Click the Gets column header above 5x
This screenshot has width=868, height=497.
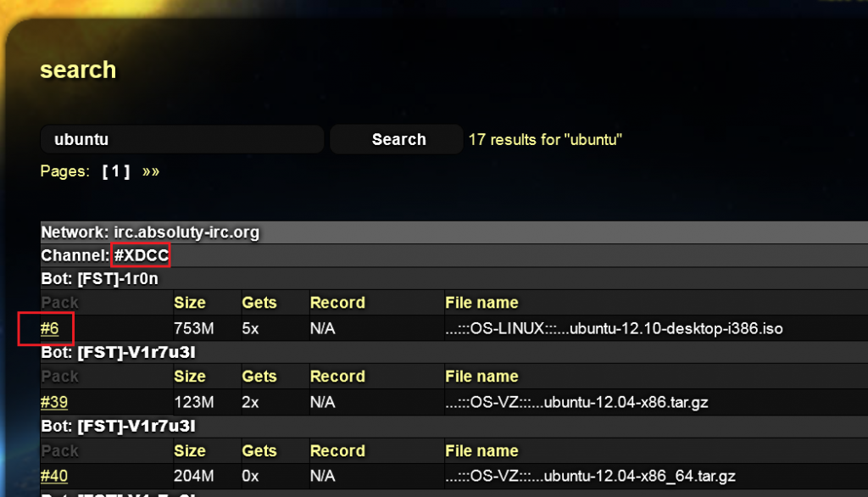coord(259,303)
